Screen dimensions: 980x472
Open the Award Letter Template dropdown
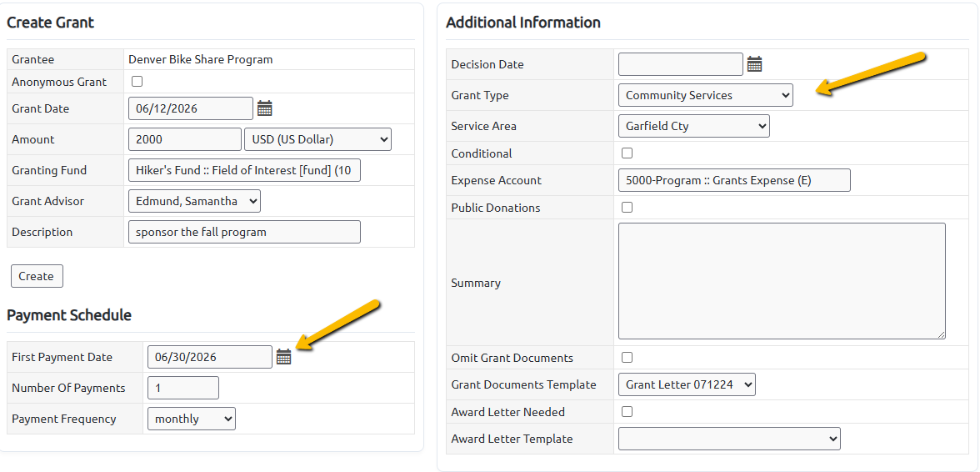729,439
